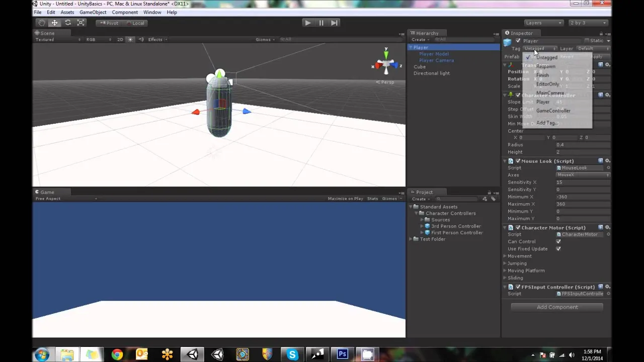Click the Add Component button
The height and width of the screenshot is (362, 644).
pos(557,307)
